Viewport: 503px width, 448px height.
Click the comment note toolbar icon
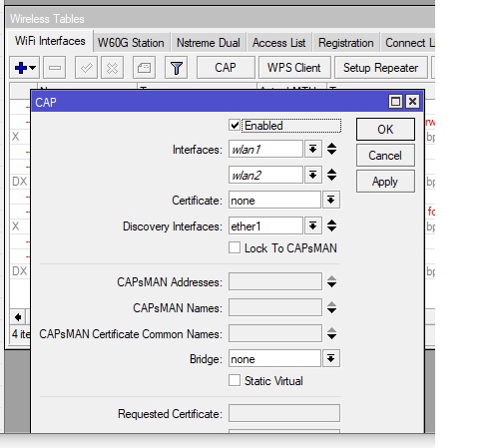[x=144, y=68]
